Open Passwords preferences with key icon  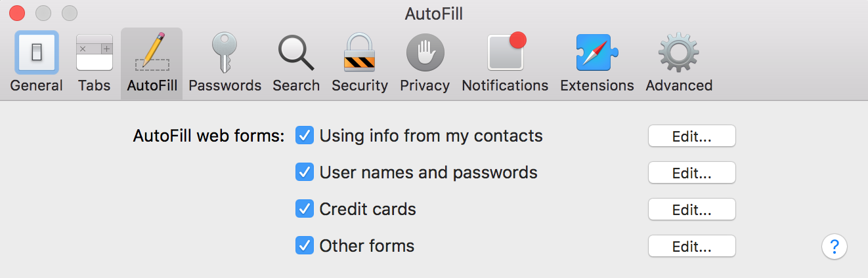tap(225, 63)
